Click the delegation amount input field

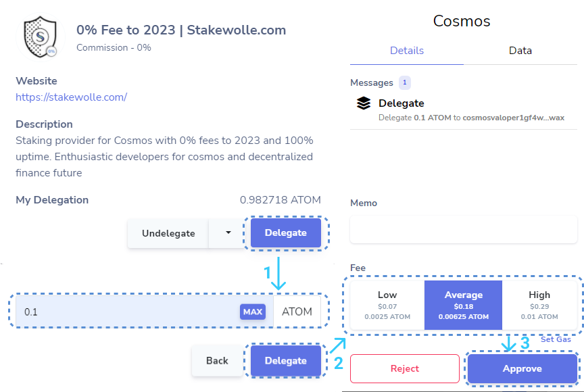(x=128, y=312)
